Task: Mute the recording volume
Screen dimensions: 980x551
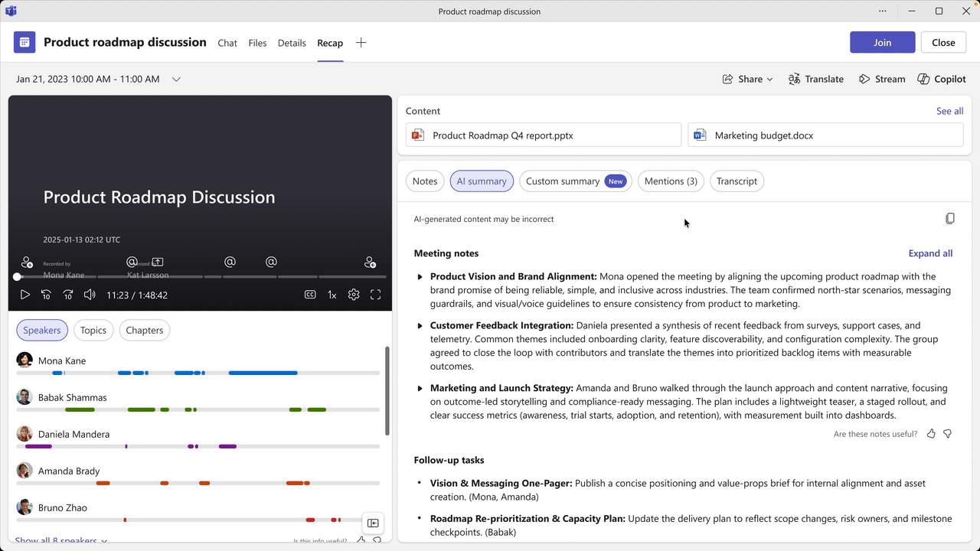Action: [x=90, y=295]
